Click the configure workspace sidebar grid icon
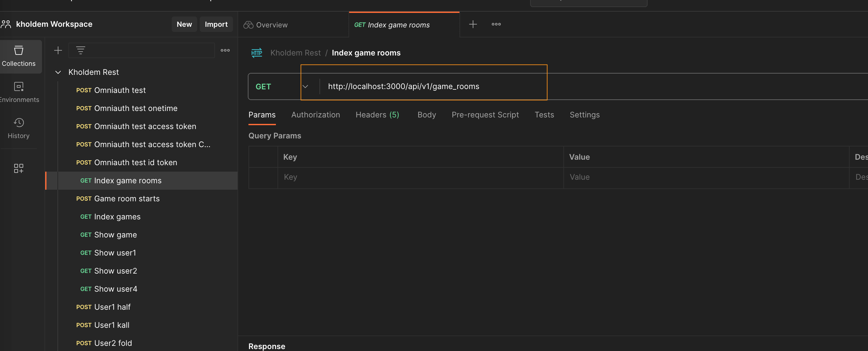 (18, 168)
